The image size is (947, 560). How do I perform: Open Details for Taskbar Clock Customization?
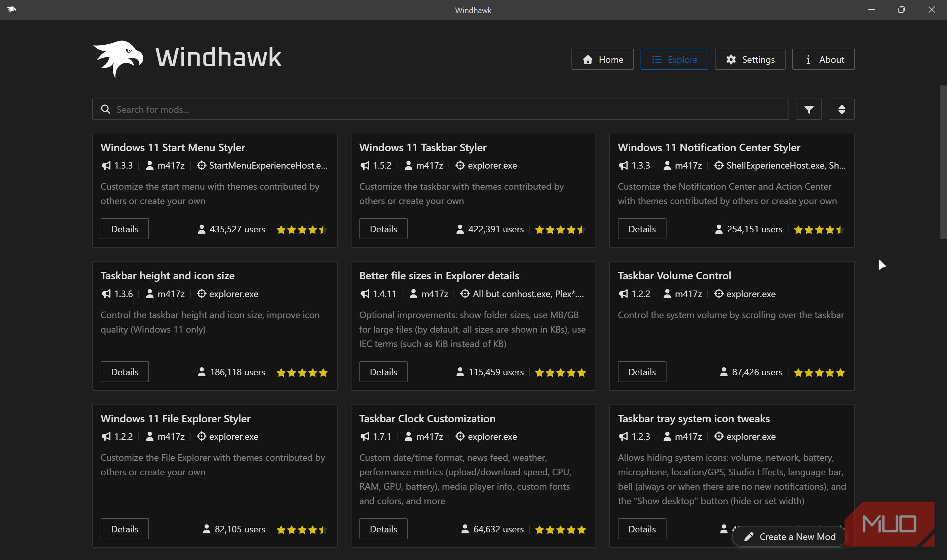click(383, 529)
